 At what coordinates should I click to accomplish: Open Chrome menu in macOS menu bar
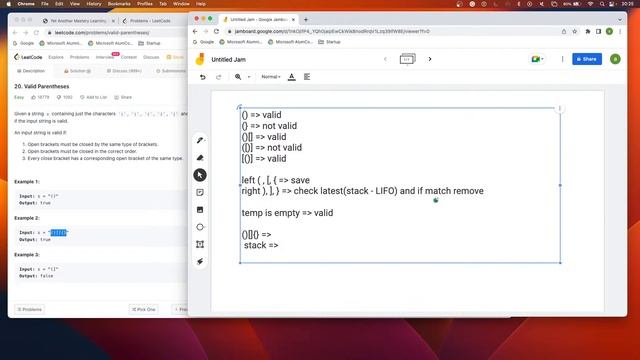(x=26, y=4)
